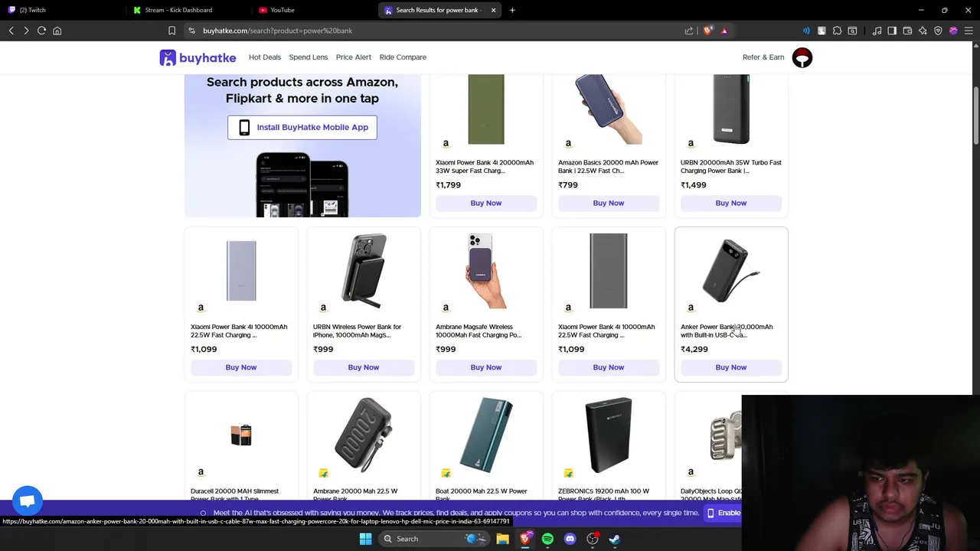980x551 pixels.
Task: Click the Brave Rewards triangle icon
Action: [x=724, y=31]
